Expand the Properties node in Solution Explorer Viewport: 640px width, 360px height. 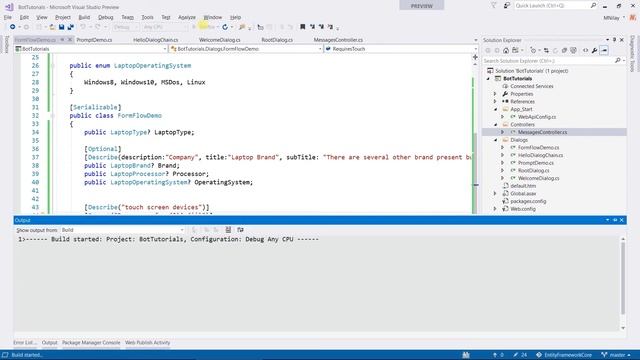click(496, 94)
